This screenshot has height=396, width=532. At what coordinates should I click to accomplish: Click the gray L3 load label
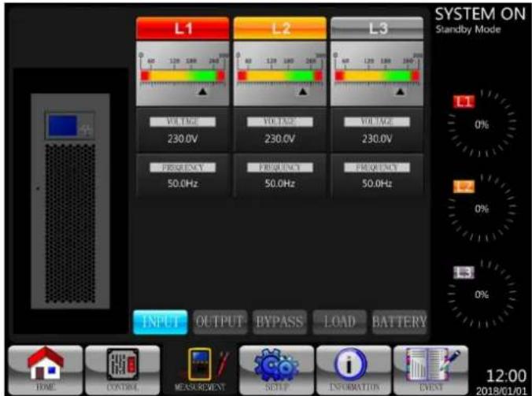pyautogui.click(x=464, y=272)
